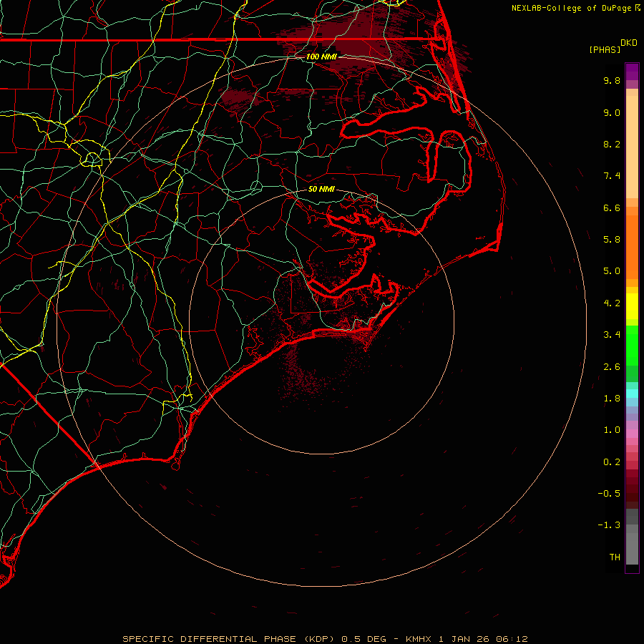
Task: Click the -1.3 color scale value
Action: pyautogui.click(x=609, y=526)
